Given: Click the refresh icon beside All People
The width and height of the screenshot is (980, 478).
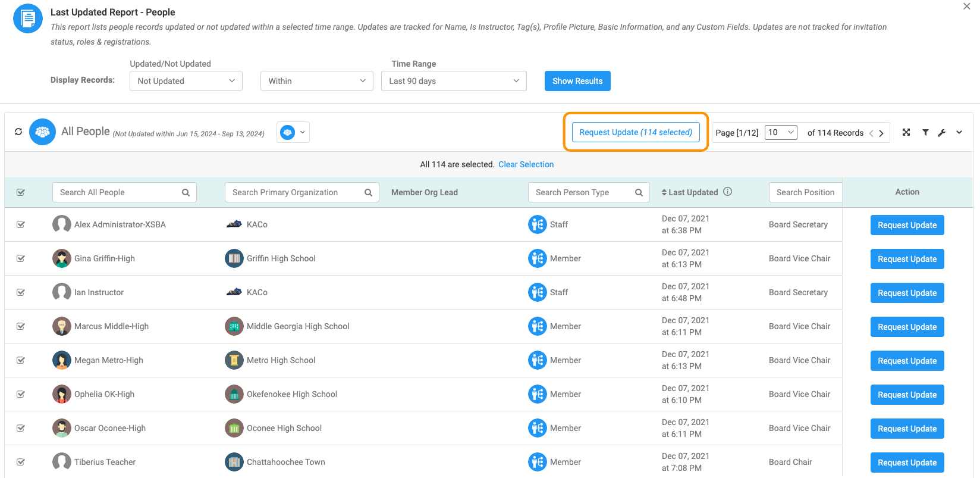Looking at the screenshot, I should [x=18, y=132].
